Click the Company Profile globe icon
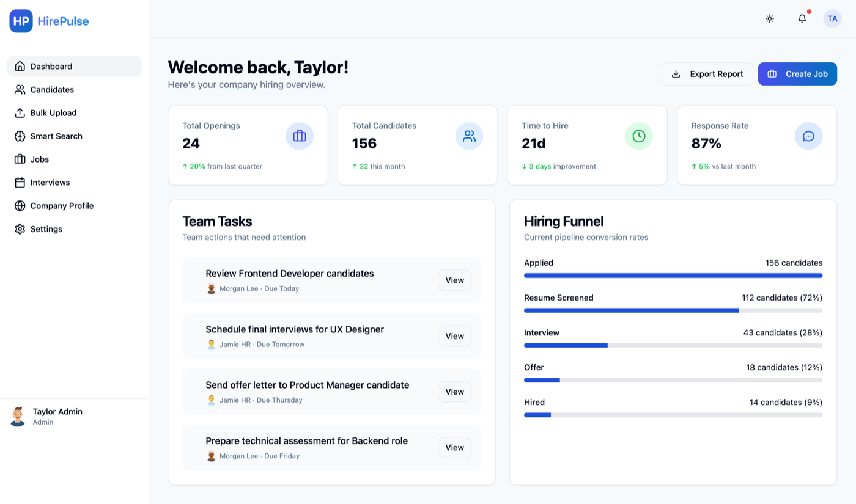Screen dimensions: 856x504 click(x=20, y=205)
